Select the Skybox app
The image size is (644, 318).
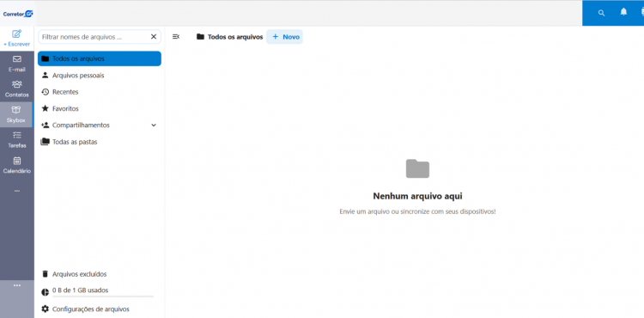(x=16, y=114)
